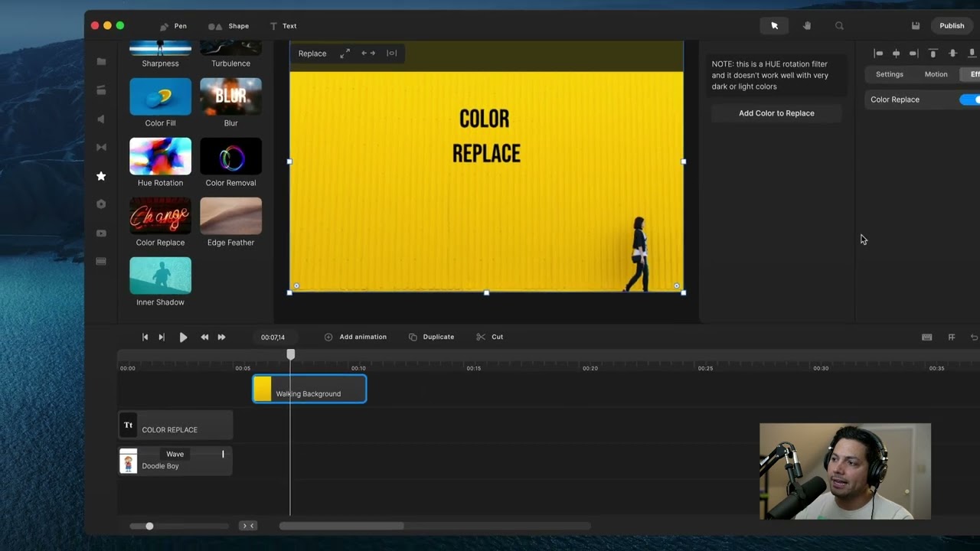Switch to the Settings tab

pos(889,74)
